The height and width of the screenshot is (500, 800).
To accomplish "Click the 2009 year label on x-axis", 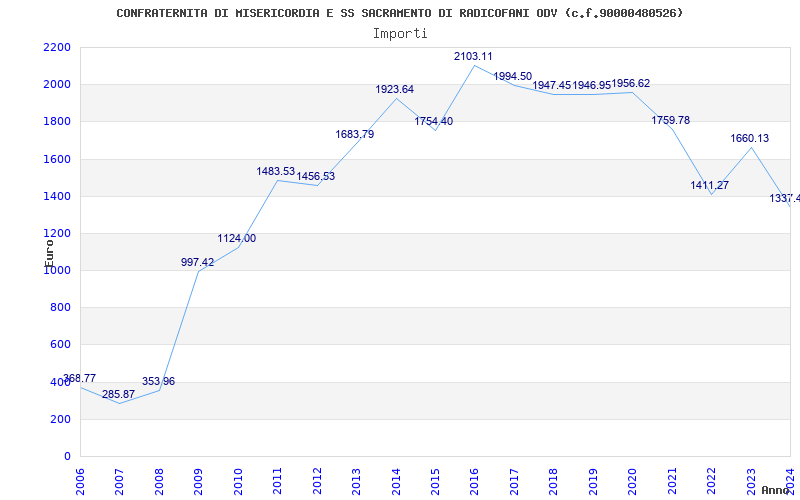I will (197, 481).
